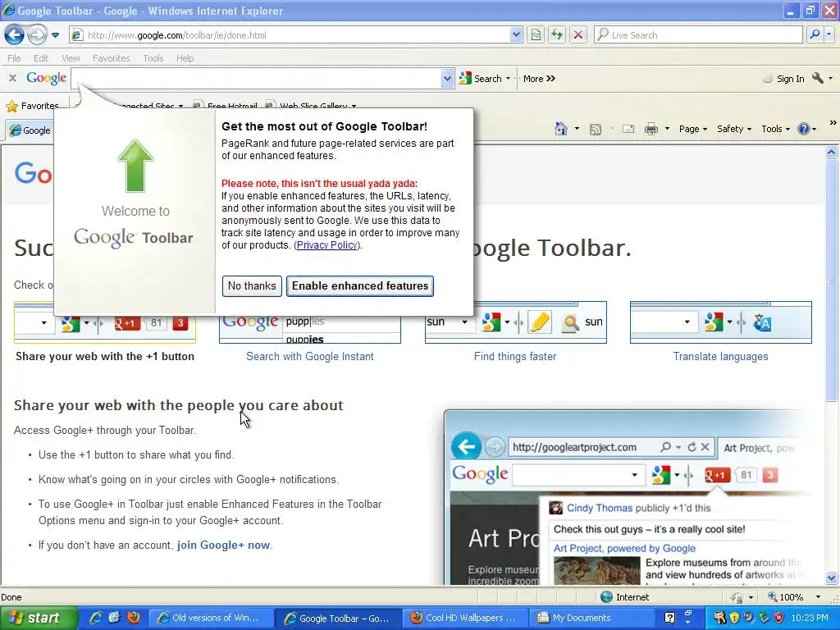Click the yellow security shield tray icon
840x630 pixels.
point(734,618)
